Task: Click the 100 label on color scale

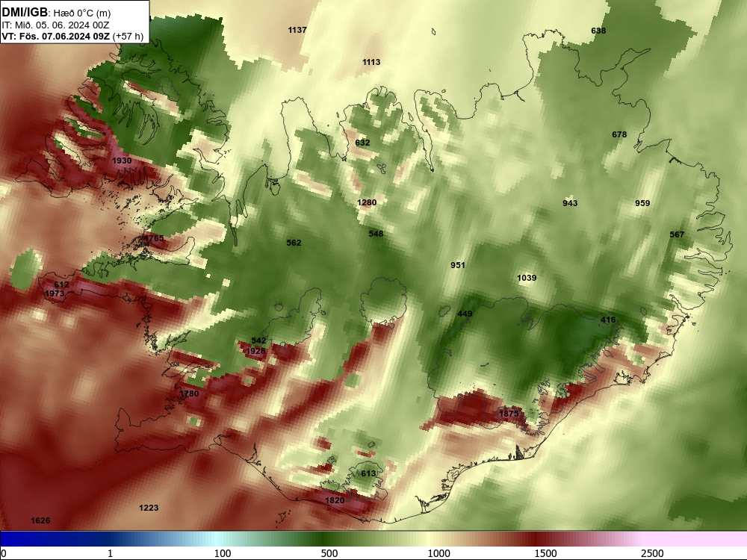Action: click(x=223, y=553)
